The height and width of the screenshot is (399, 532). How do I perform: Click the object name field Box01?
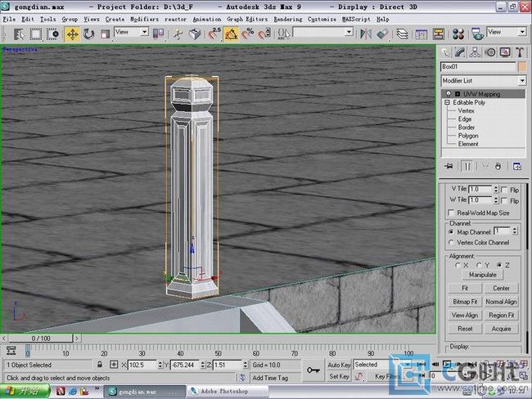(x=479, y=67)
